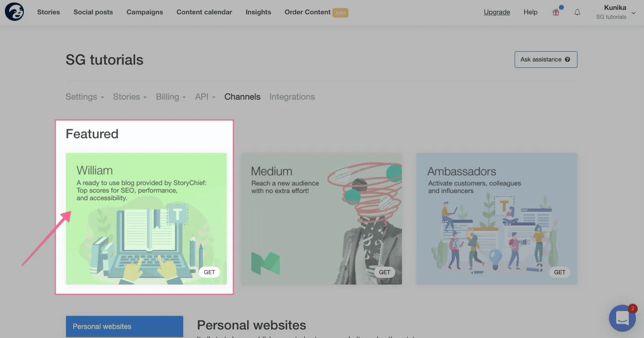Open the Campaigns page
Image resolution: width=644 pixels, height=338 pixels.
(145, 12)
